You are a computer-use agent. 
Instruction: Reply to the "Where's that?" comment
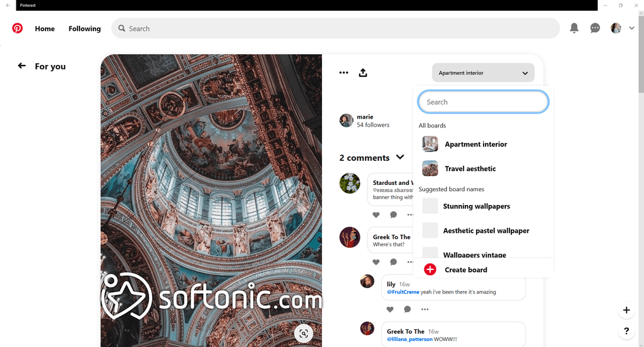pyautogui.click(x=393, y=262)
